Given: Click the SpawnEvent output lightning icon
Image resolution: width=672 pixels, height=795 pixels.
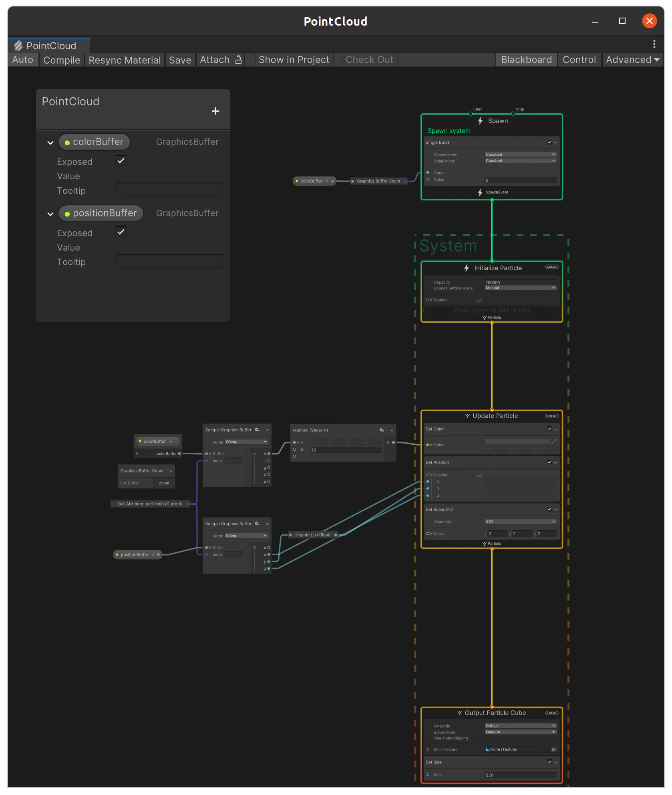Looking at the screenshot, I should [480, 193].
